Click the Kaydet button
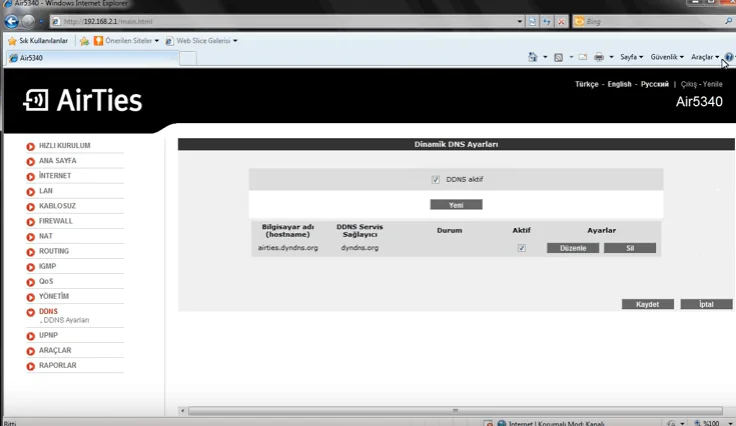 point(648,304)
